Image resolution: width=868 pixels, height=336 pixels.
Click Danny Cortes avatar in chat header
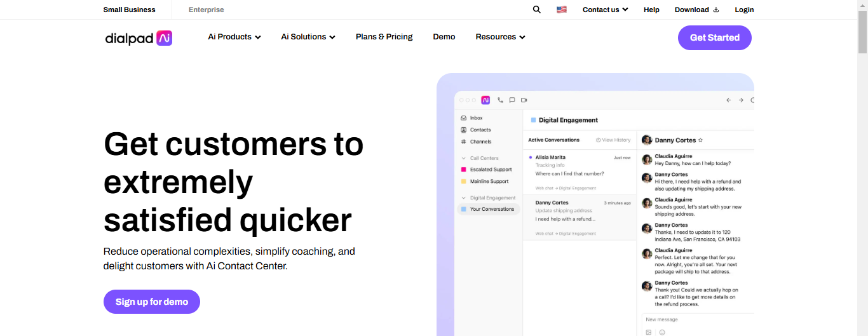coord(647,140)
